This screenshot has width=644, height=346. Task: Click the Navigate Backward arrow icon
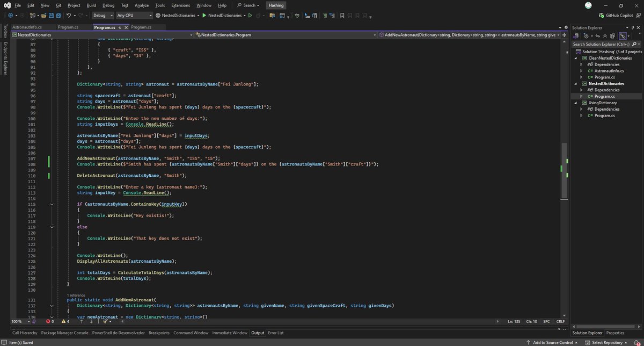click(10, 16)
